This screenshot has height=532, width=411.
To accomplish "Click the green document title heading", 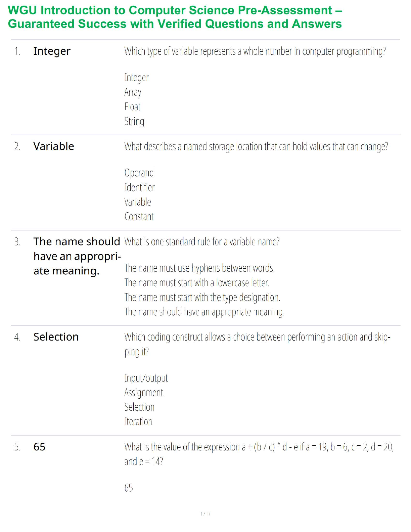I will point(175,17).
